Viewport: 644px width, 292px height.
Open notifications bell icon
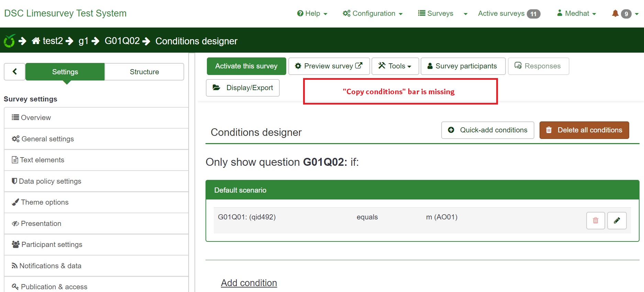click(x=615, y=13)
